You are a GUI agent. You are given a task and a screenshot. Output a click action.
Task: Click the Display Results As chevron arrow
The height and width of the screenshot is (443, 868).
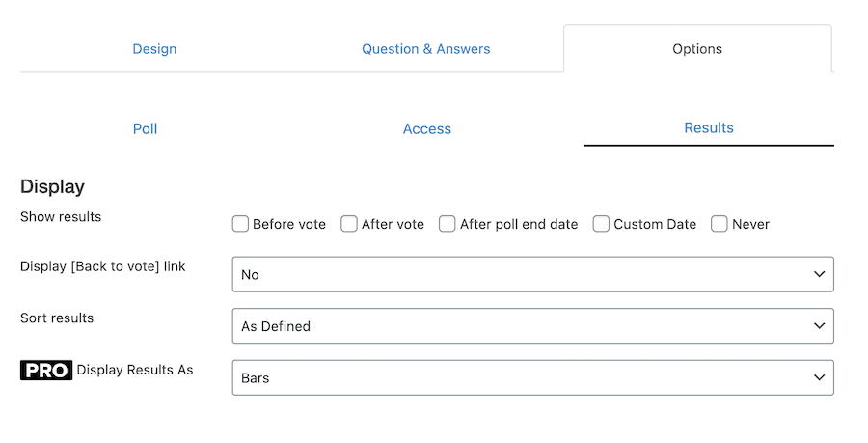click(819, 377)
